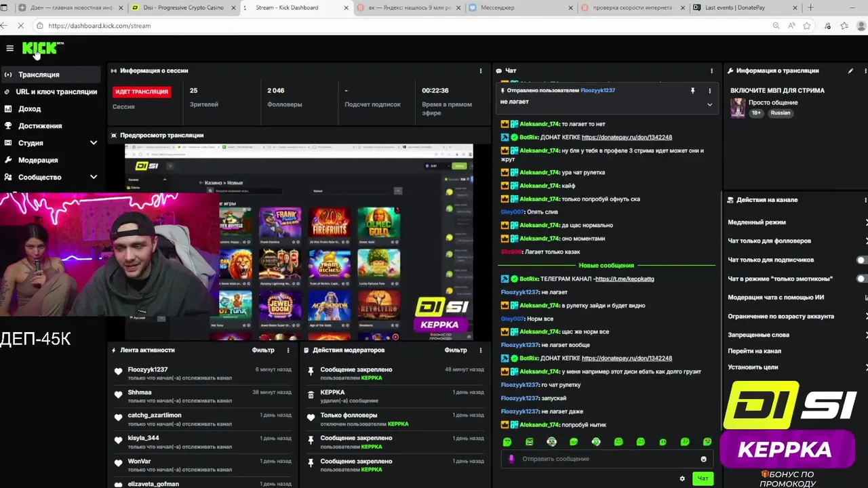This screenshot has height=488, width=868.
Task: Click the ИДЕТ ТРАНСЛЯЦИЯ live badge
Action: [142, 91]
